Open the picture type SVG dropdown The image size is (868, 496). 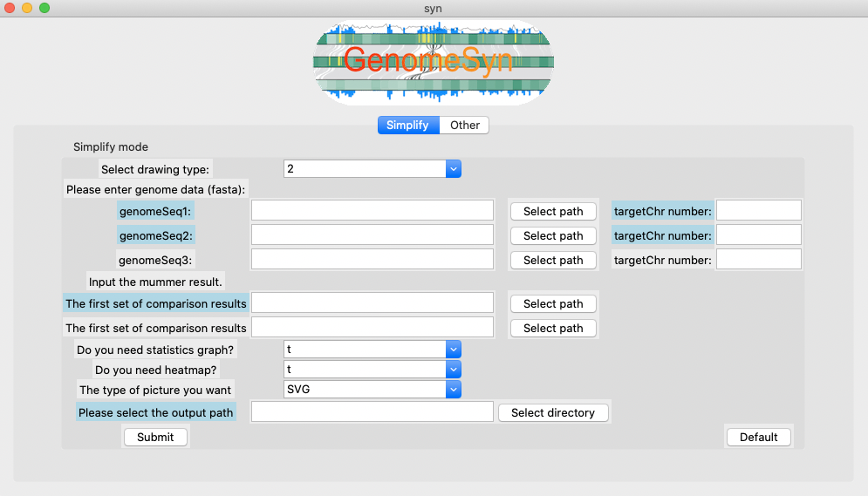tap(372, 390)
